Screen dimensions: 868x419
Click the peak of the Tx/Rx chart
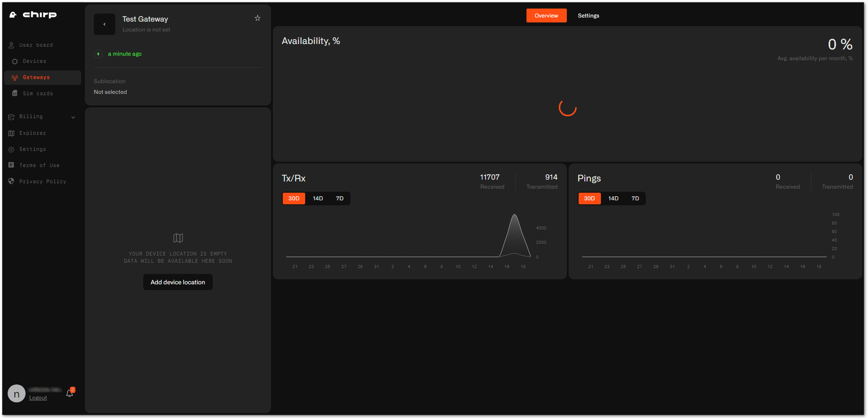[514, 215]
